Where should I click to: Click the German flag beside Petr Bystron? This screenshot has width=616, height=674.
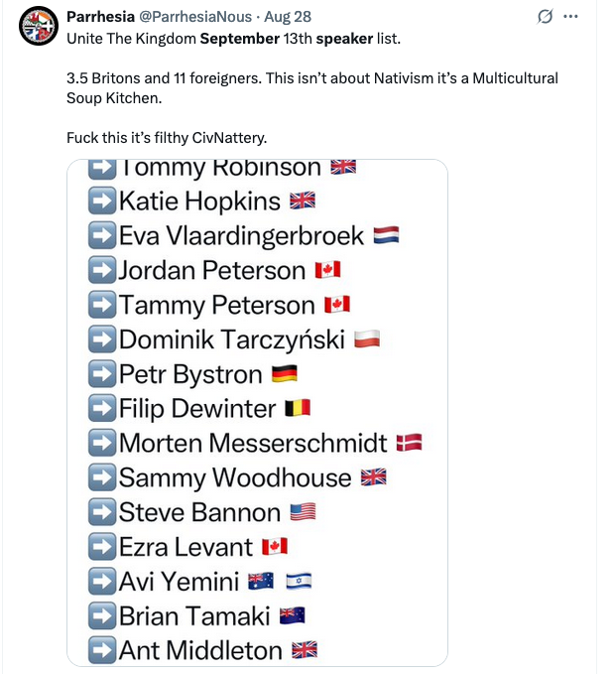pos(284,375)
